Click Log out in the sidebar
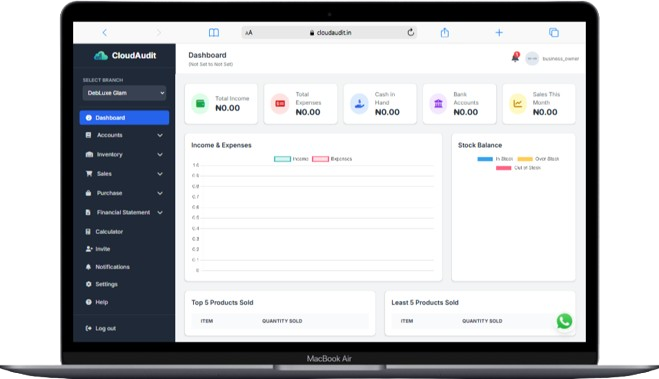Viewport: 659px width, 379px height. coord(105,328)
